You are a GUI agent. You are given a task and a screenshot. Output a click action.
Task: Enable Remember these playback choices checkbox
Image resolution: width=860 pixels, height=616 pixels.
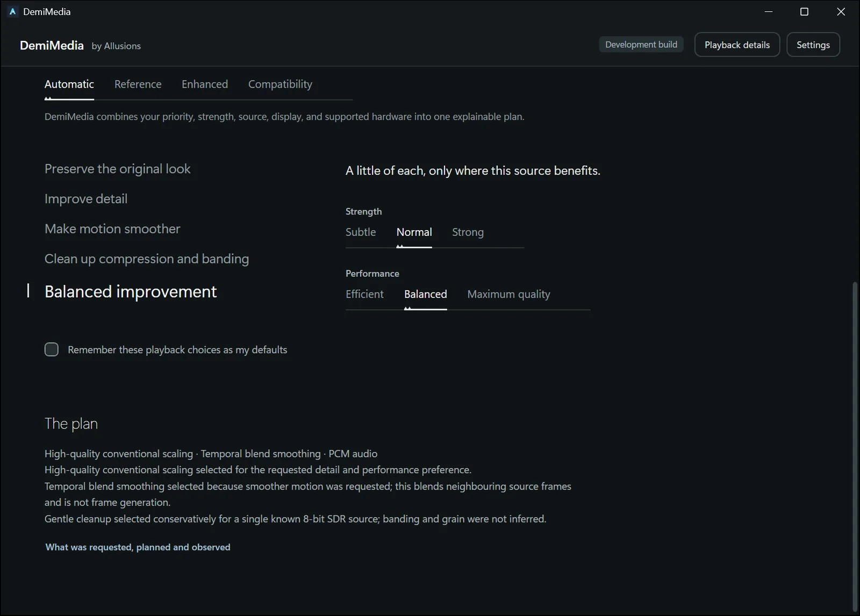tap(52, 349)
